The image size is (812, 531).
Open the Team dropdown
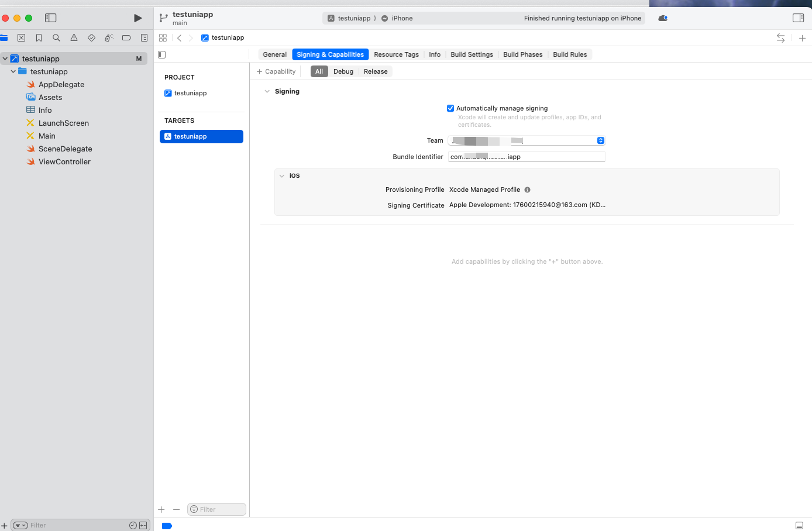coord(527,140)
